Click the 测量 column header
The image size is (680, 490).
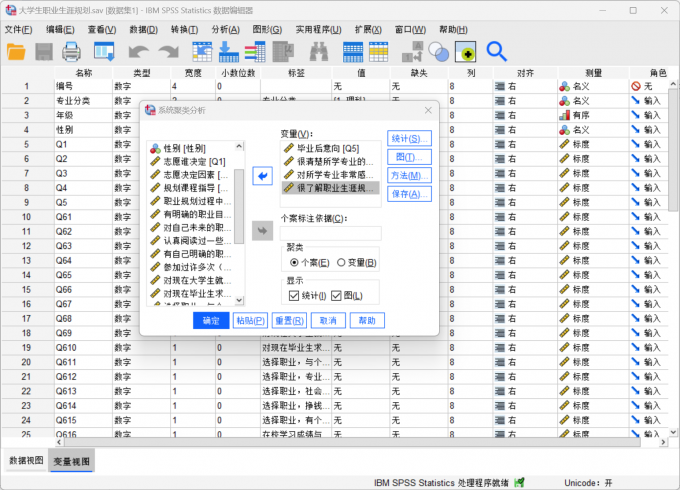(593, 73)
